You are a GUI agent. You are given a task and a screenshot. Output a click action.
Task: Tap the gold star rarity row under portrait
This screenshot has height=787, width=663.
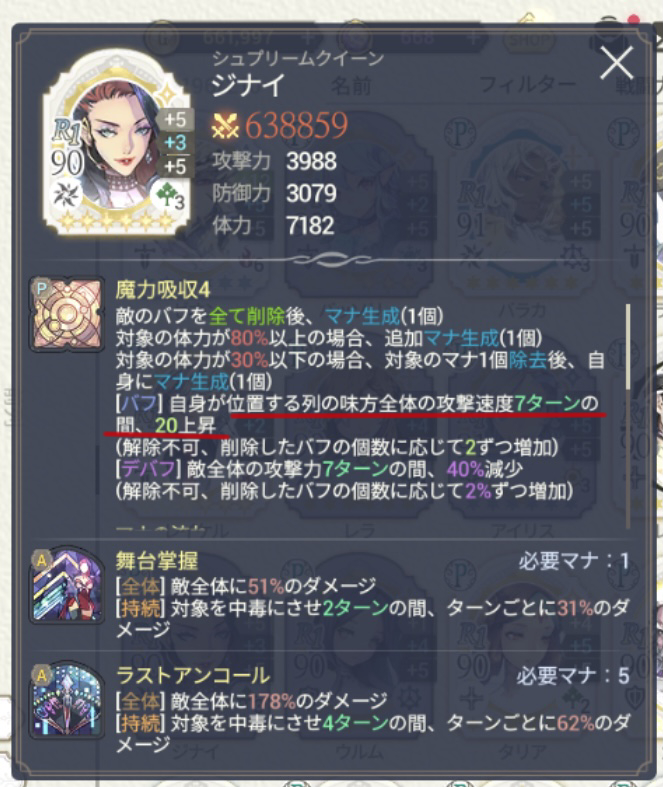click(x=117, y=220)
